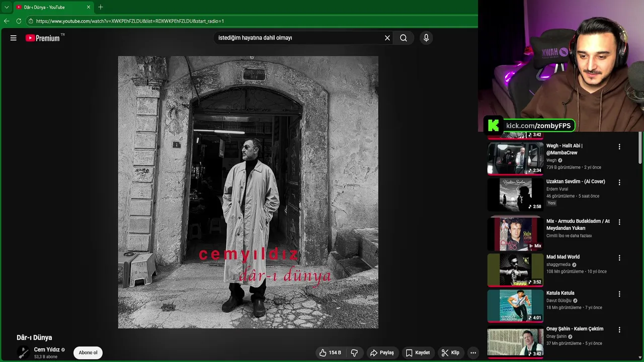Image resolution: width=644 pixels, height=362 pixels.
Task: Click the album cover video player
Action: pyautogui.click(x=248, y=192)
